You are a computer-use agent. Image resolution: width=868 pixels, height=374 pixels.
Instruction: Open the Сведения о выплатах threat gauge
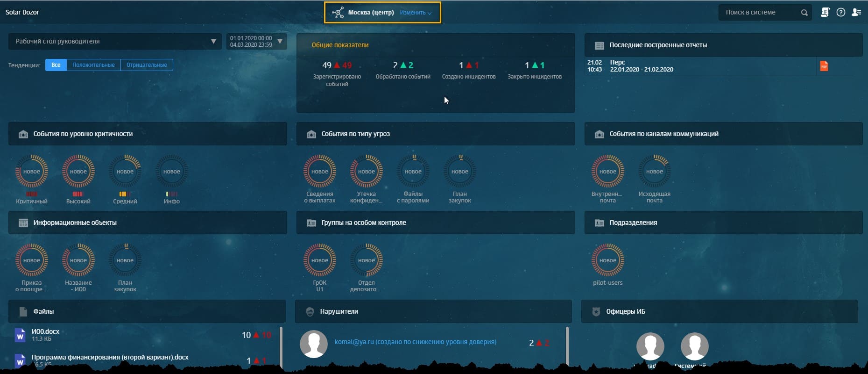tap(320, 172)
